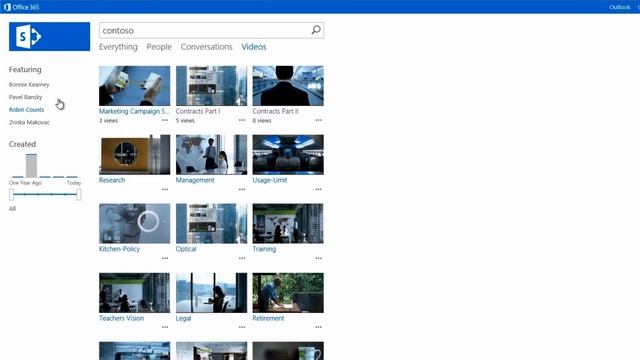Click the Kitchen-Policy title link
Image resolution: width=640 pixels, height=360 pixels.
[119, 249]
